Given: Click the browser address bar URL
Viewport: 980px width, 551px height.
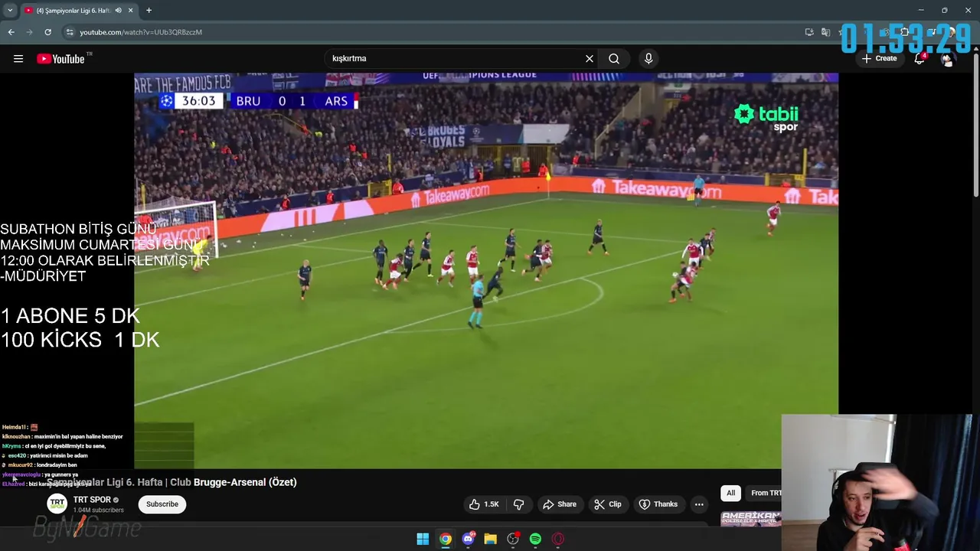Looking at the screenshot, I should pos(141,32).
